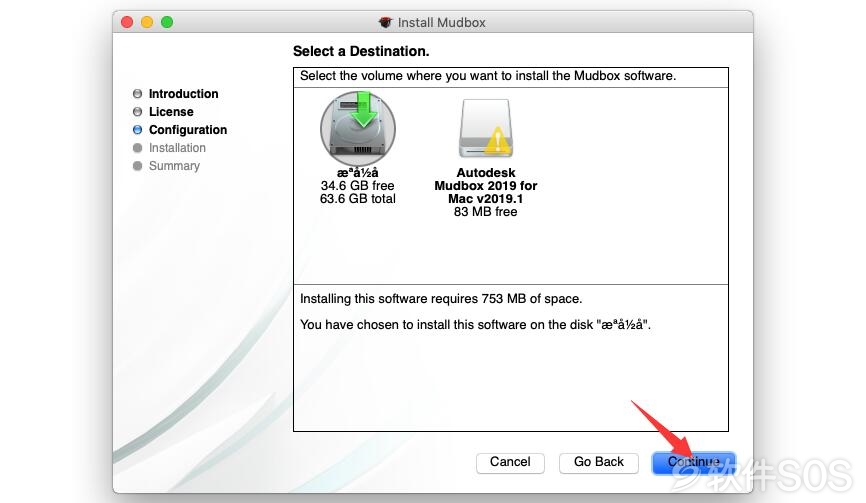866x503 pixels.
Task: Click the '83 MB free' volume label
Action: [485, 212]
